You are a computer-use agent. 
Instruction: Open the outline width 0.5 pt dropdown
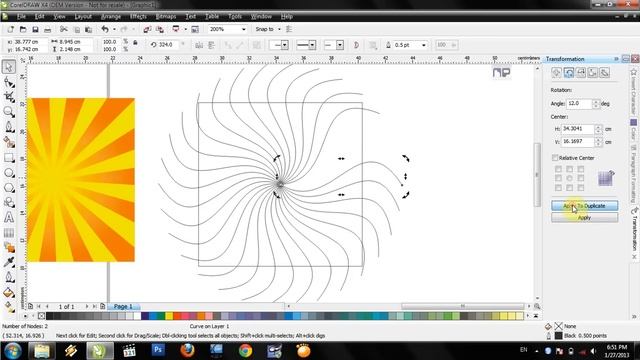pyautogui.click(x=424, y=45)
